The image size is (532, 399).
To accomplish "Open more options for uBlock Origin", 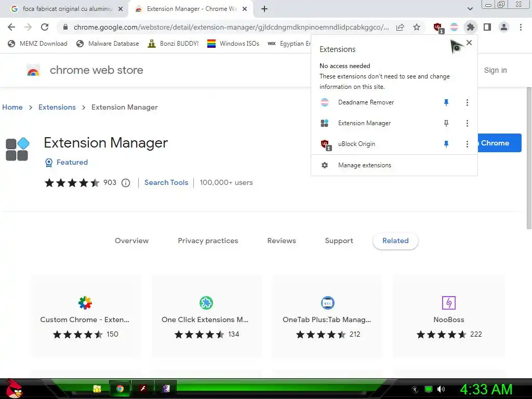I will point(467,144).
